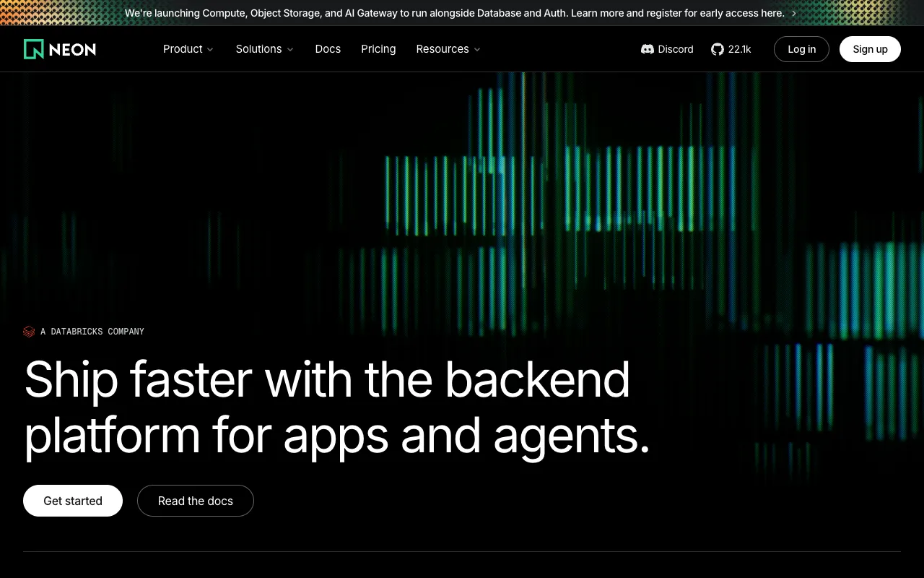
Task: Click the Get started button
Action: tap(73, 501)
